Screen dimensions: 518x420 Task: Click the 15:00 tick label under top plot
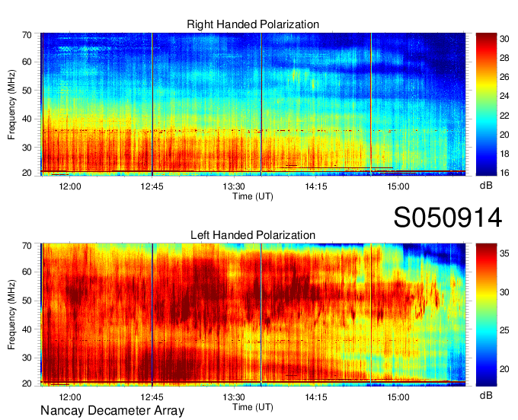pos(398,186)
